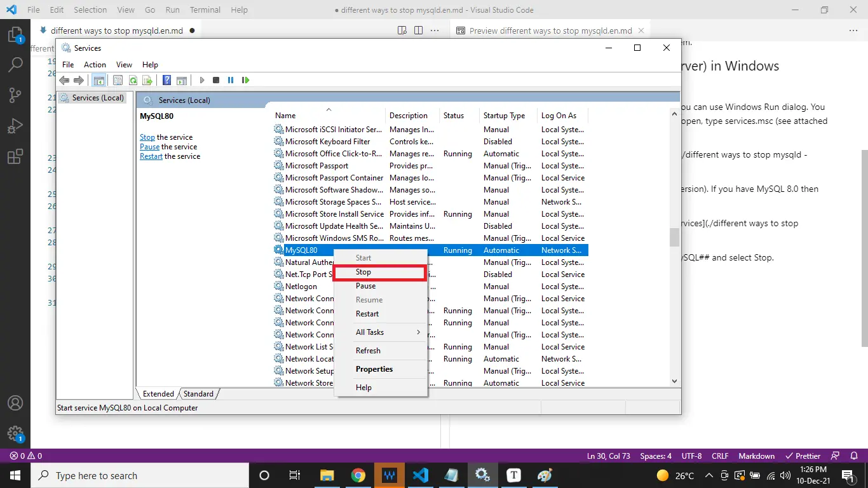Viewport: 868px width, 488px height.
Task: Select Restart in the context menu
Action: click(380, 314)
